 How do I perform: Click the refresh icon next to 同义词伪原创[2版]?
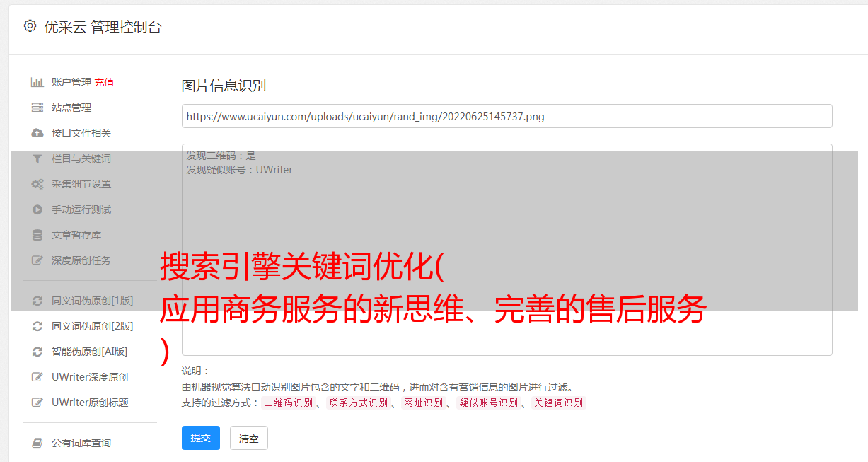click(37, 326)
